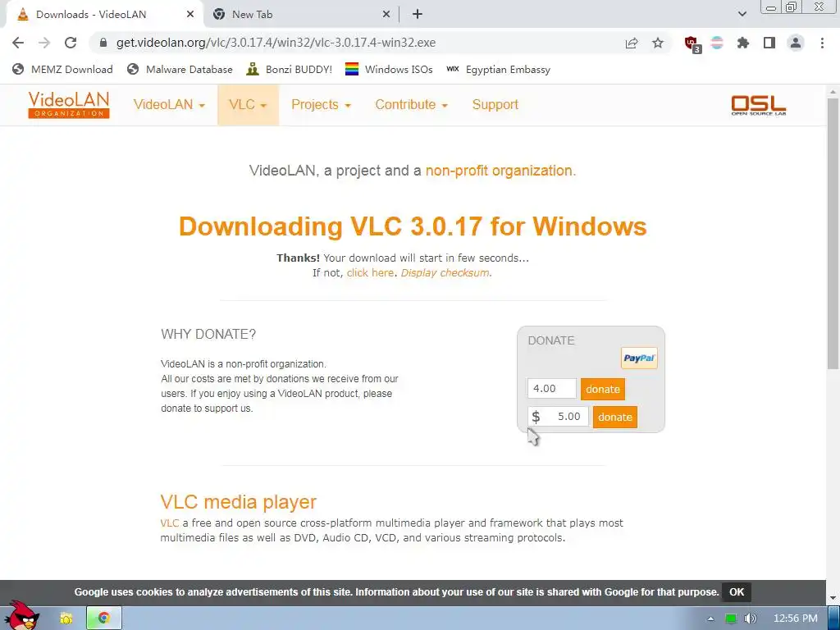
Task: Follow the non-profit organization link
Action: 499,171
